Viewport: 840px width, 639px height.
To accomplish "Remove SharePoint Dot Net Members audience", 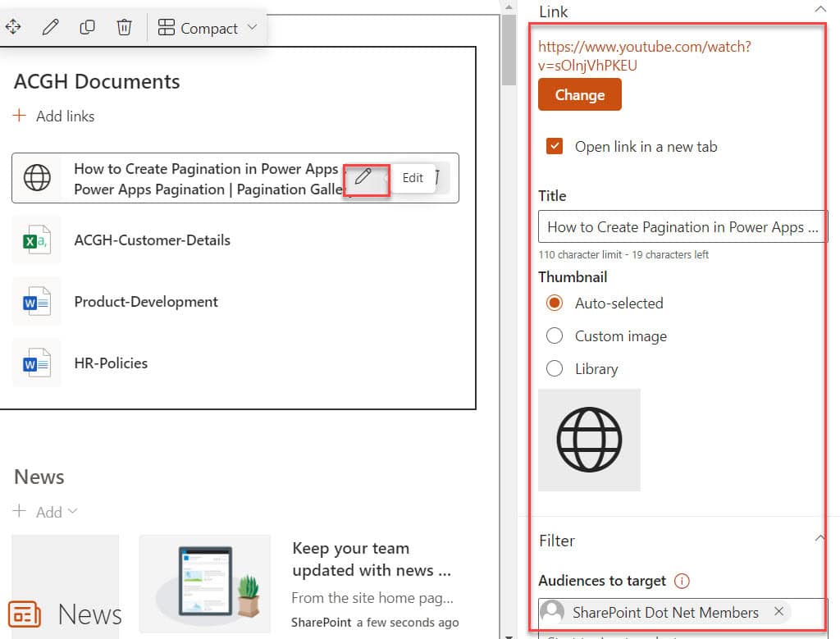I will pos(779,611).
